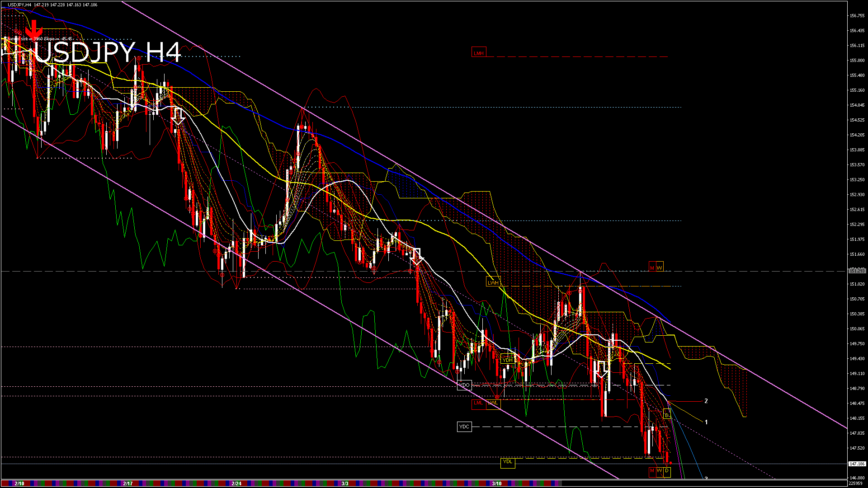The width and height of the screenshot is (868, 488).
Task: Click the 150.065 price scale value
Action: pos(857,328)
